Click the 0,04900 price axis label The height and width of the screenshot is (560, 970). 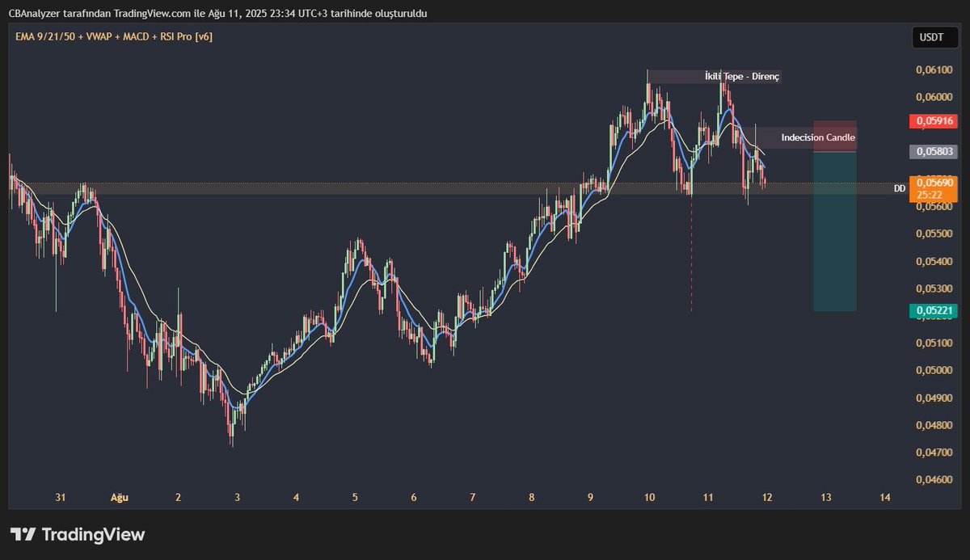[933, 398]
